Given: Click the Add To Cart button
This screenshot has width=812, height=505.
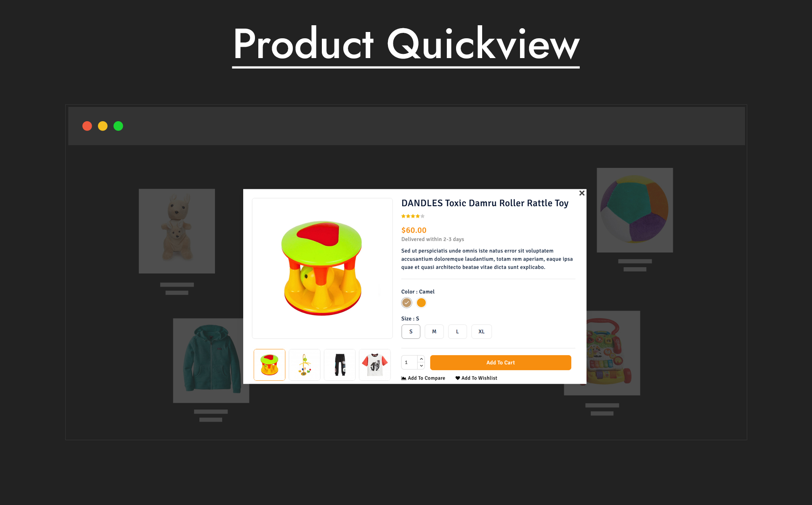Looking at the screenshot, I should (501, 362).
